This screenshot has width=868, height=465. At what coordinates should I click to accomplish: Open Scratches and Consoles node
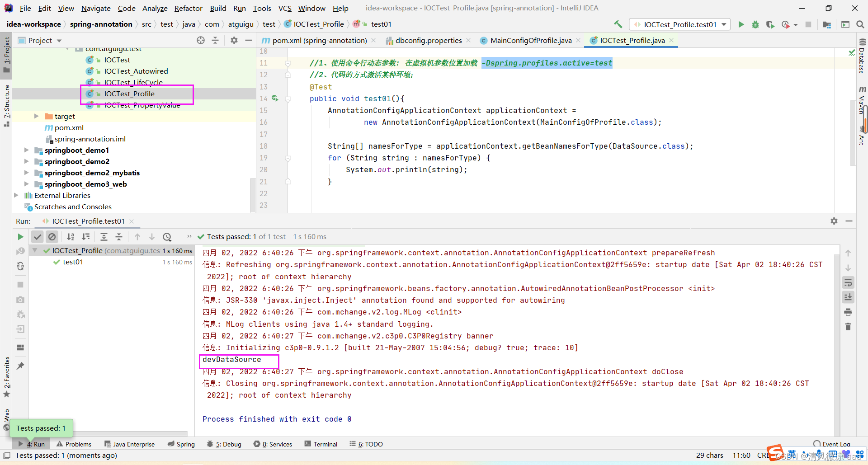[x=73, y=207]
